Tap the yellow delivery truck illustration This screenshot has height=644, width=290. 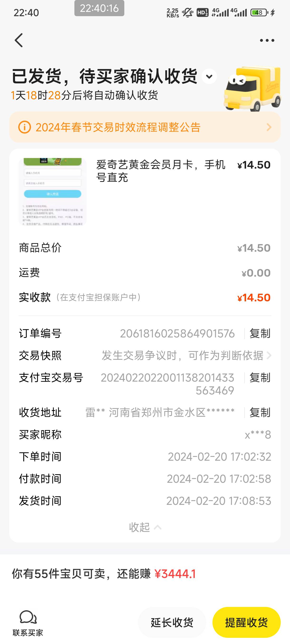[x=252, y=89]
